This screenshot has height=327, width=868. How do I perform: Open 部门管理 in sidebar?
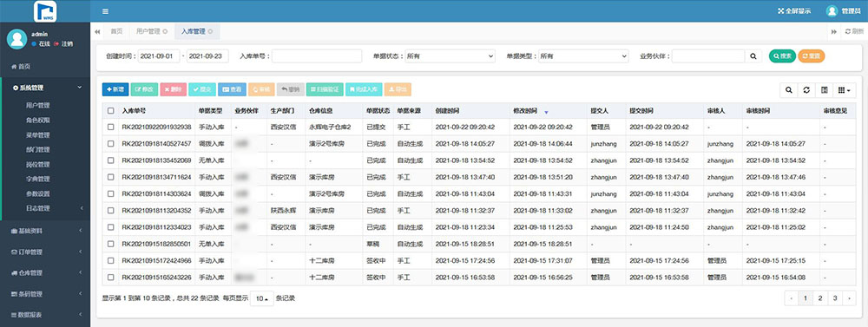coord(37,149)
